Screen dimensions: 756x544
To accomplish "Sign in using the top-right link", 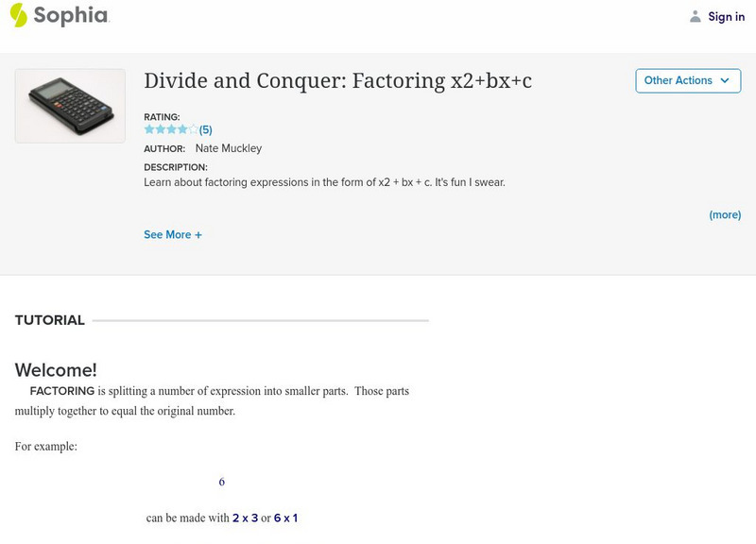I will pyautogui.click(x=726, y=16).
